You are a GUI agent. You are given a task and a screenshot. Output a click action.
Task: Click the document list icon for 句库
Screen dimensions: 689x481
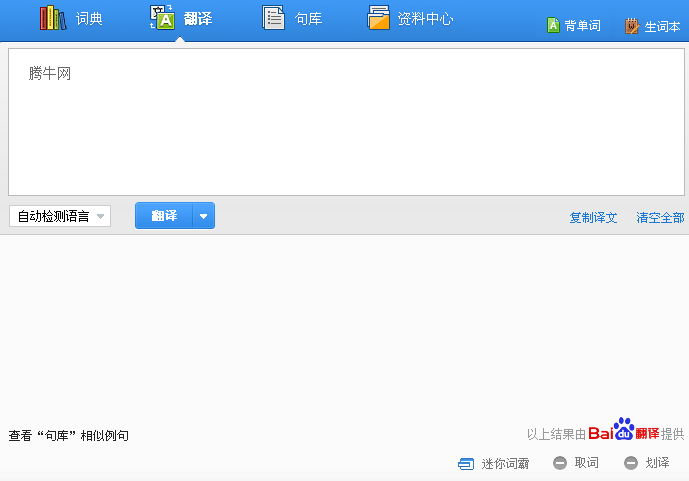tap(273, 18)
